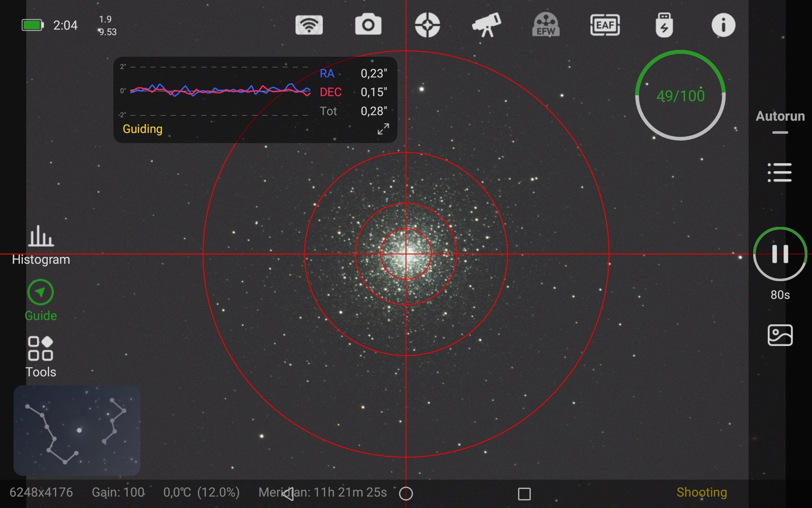Expand the guiding graph panel
This screenshot has height=508, width=812.
tap(383, 129)
